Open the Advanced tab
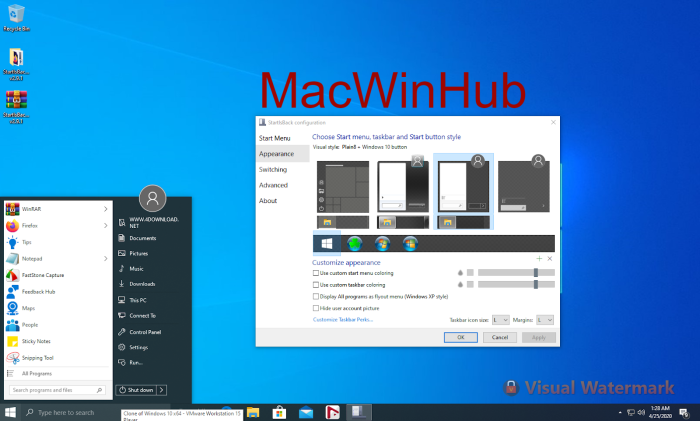Viewport: 700px width, 421px height. click(273, 185)
